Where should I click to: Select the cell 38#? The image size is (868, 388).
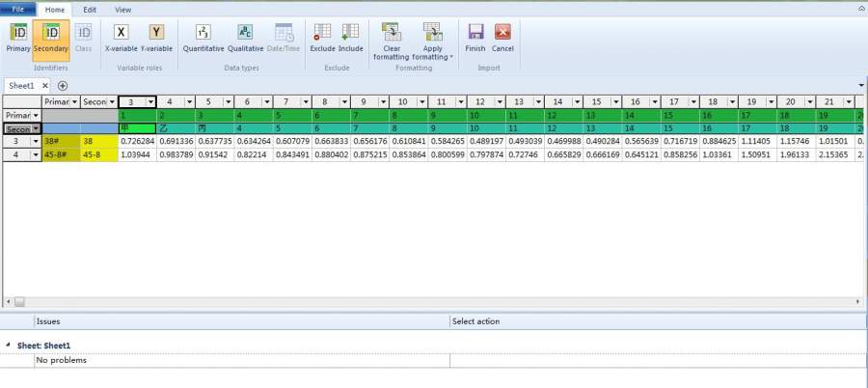coord(61,142)
